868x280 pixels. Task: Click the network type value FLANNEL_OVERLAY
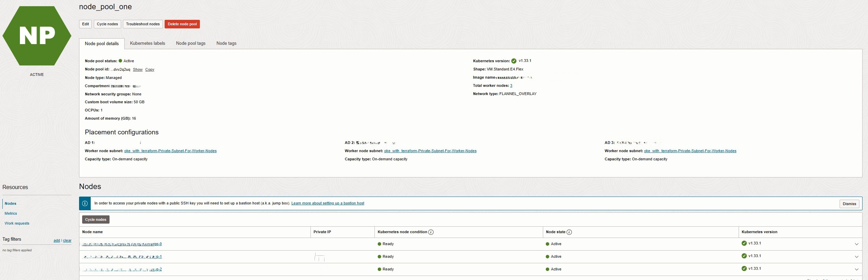coord(518,94)
